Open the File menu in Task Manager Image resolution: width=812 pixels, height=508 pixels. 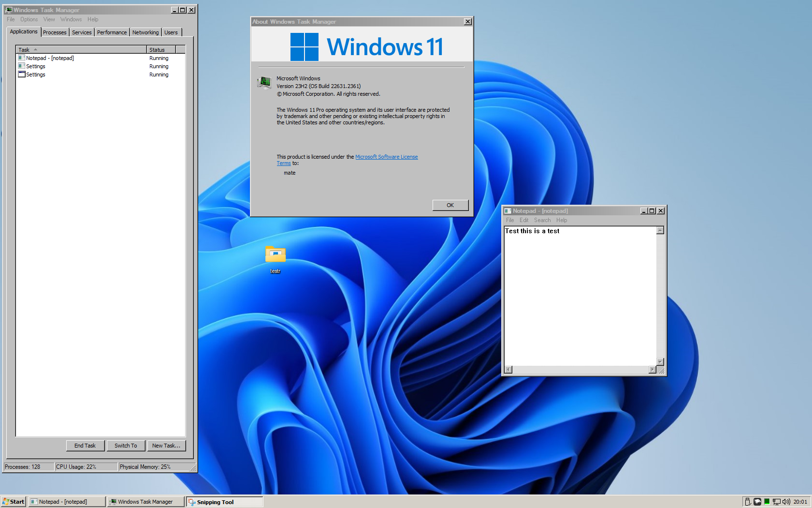tap(11, 19)
